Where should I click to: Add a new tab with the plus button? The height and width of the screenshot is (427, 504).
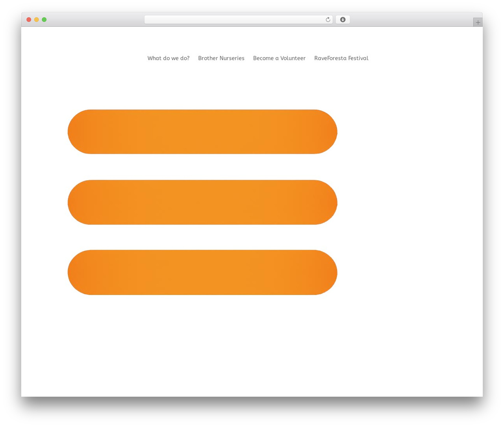coord(478,22)
